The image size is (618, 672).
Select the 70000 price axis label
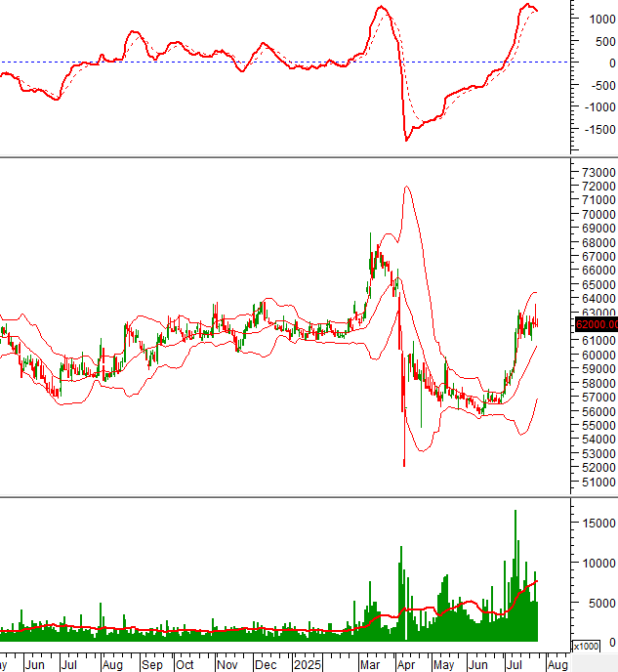point(598,214)
